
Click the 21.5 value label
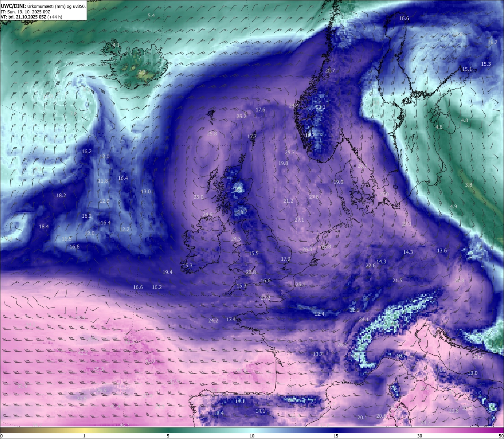(397, 280)
